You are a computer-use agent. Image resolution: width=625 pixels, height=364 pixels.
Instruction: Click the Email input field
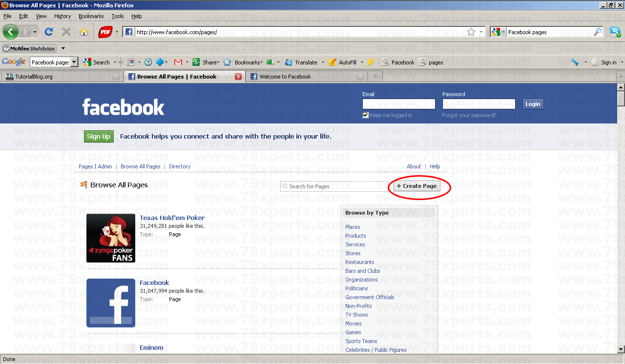(x=398, y=104)
